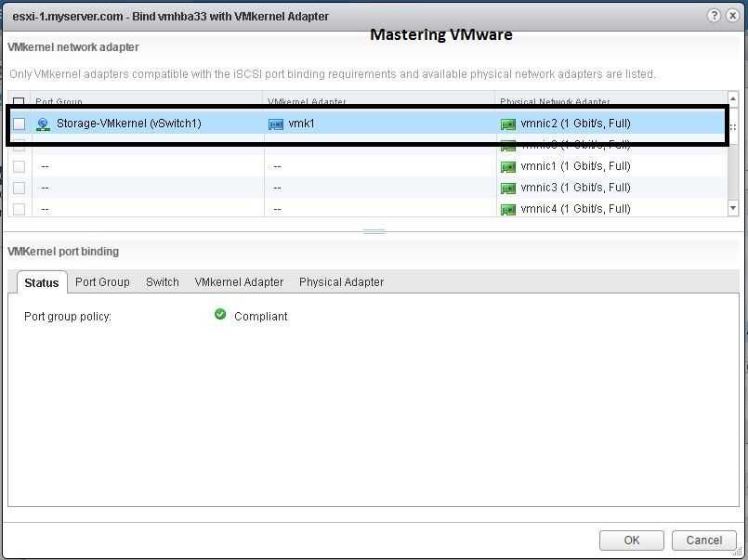Click the adapter list scroll down arrow
The width and height of the screenshot is (748, 560).
pyautogui.click(x=733, y=208)
